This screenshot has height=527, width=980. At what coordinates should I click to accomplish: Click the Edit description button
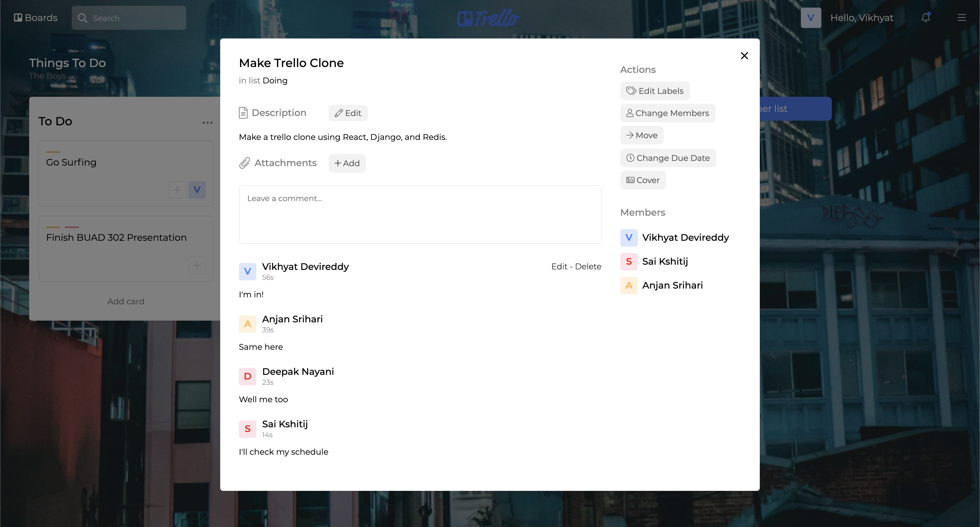348,113
